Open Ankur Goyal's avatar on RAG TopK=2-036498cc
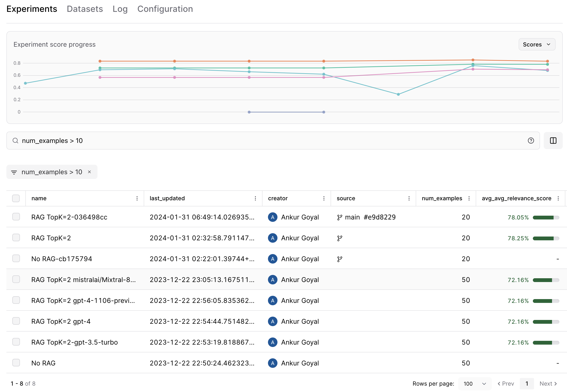 (272, 217)
